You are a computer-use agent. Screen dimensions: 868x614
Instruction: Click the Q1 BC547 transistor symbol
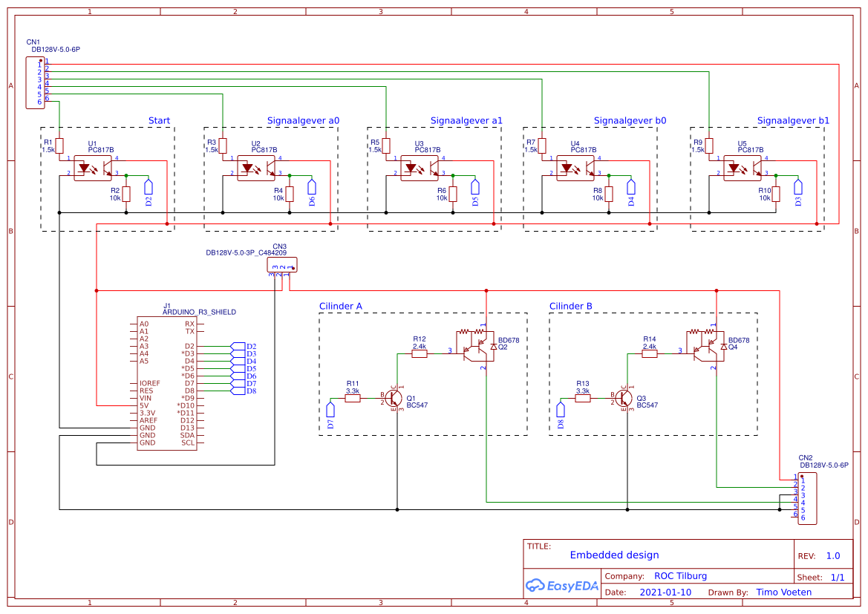click(392, 399)
